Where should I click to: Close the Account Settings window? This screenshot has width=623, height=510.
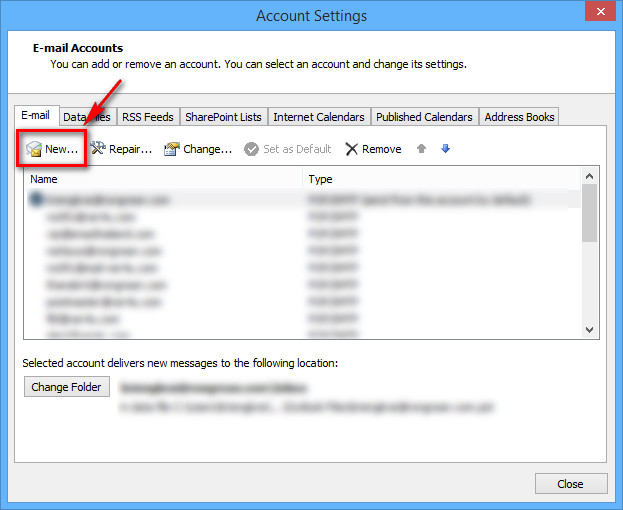pyautogui.click(x=601, y=11)
